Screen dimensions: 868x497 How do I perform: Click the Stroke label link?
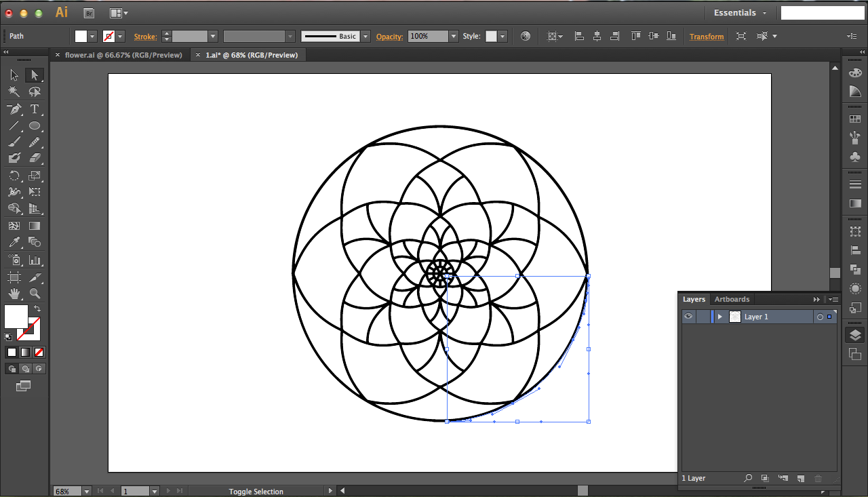(x=145, y=37)
